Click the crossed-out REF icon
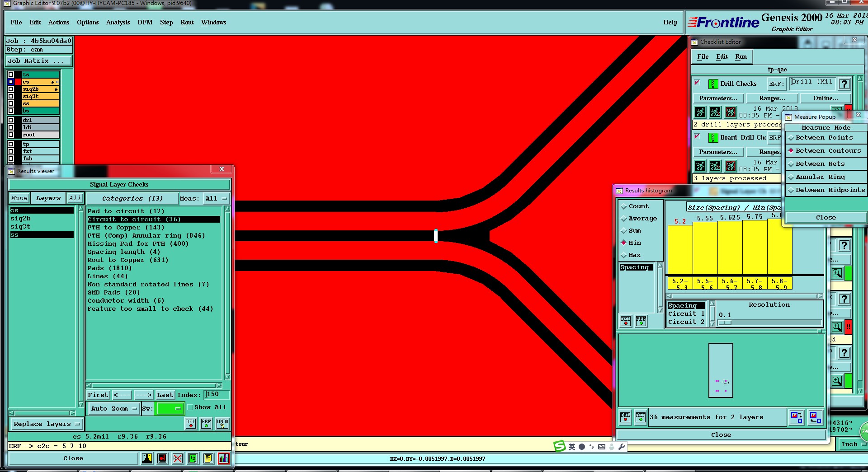Image resolution: width=868 pixels, height=472 pixels. [178, 458]
